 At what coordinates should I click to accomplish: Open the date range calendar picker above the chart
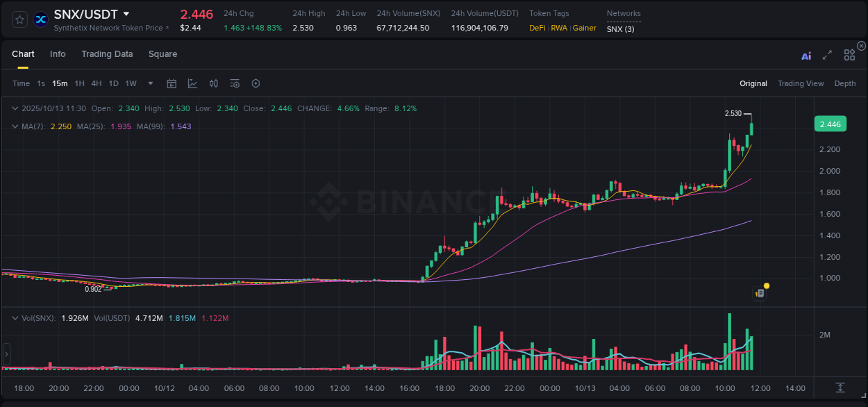coord(172,83)
